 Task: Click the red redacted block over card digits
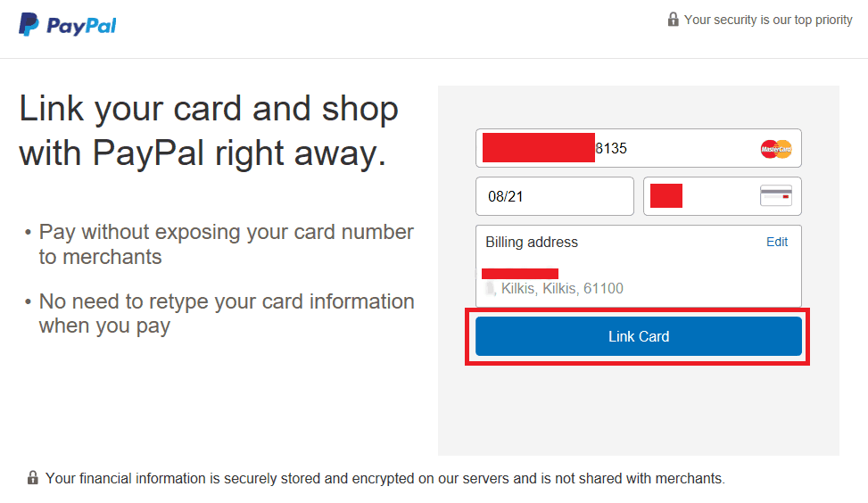539,148
